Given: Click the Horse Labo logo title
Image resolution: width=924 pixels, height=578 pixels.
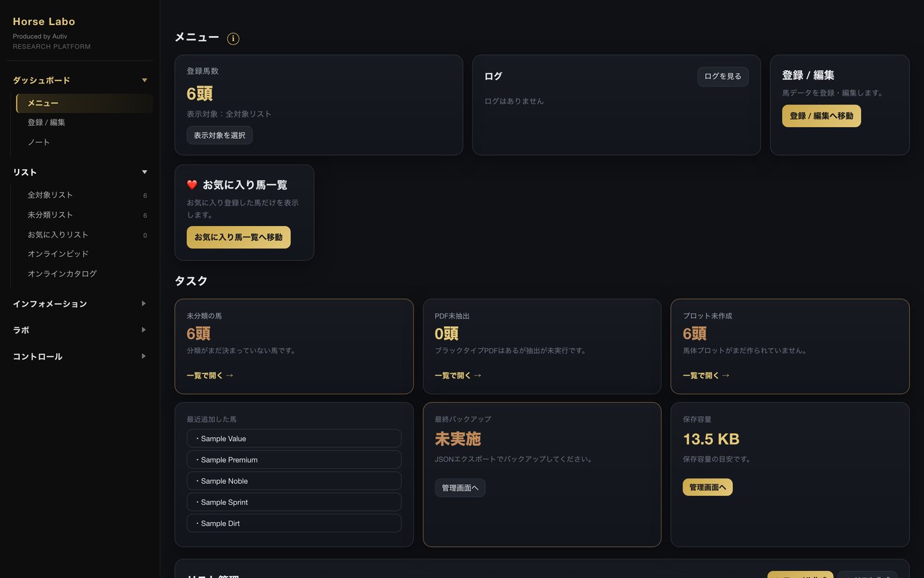Looking at the screenshot, I should tap(44, 22).
